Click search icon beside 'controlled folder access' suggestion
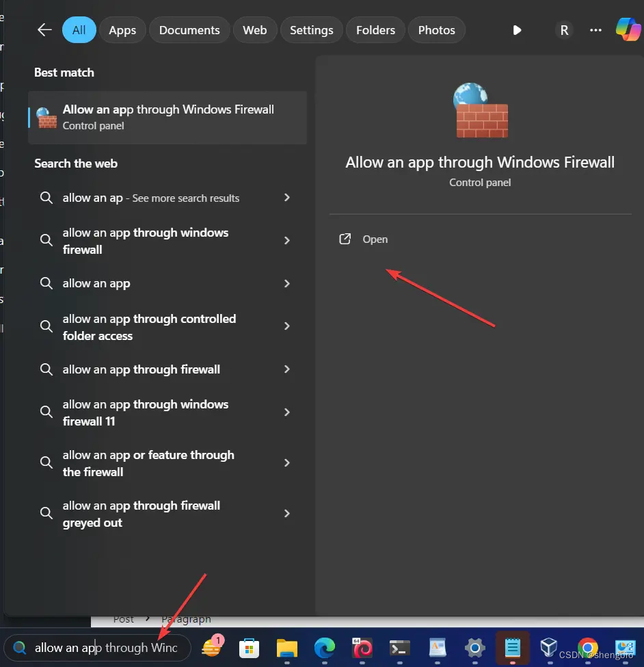644x667 pixels. 46,326
